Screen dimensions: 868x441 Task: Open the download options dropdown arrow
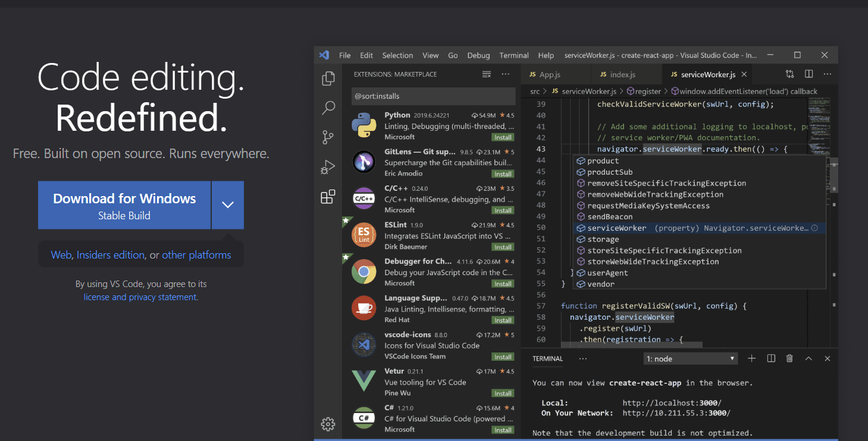click(228, 205)
